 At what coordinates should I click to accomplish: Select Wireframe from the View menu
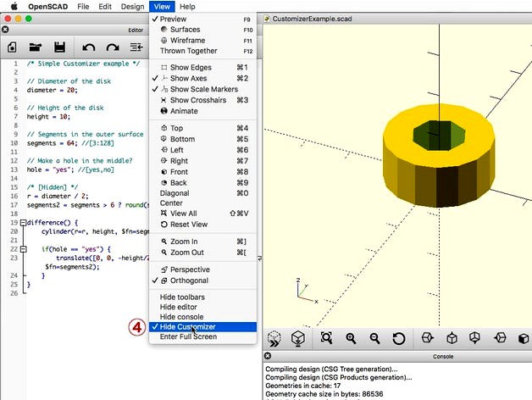pyautogui.click(x=187, y=40)
